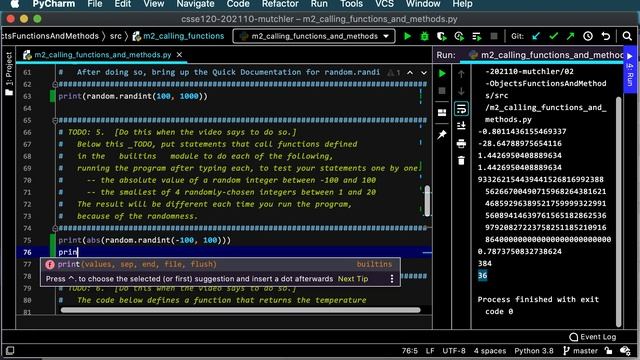Open the Apple menu
Viewport: 640px width, 360px height.
15,4
